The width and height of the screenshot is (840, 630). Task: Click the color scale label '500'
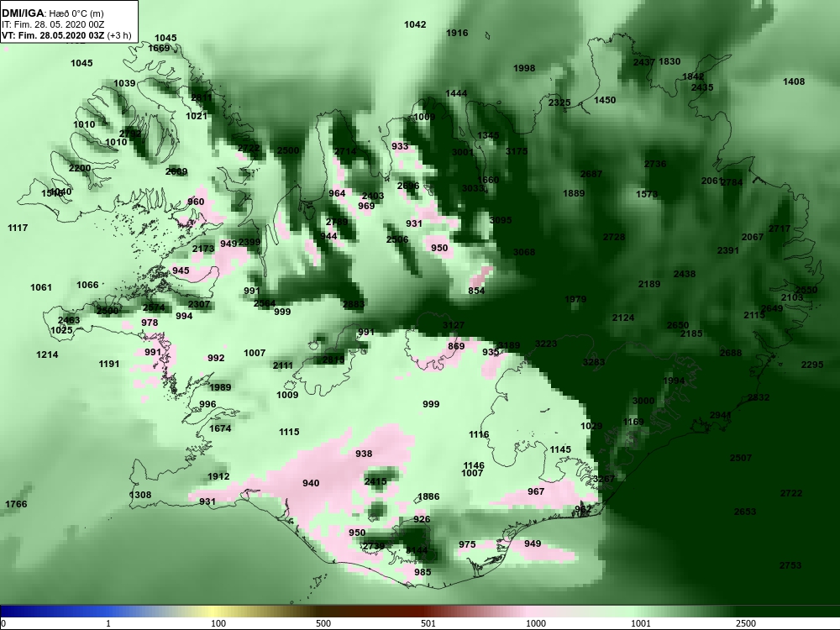pos(323,623)
